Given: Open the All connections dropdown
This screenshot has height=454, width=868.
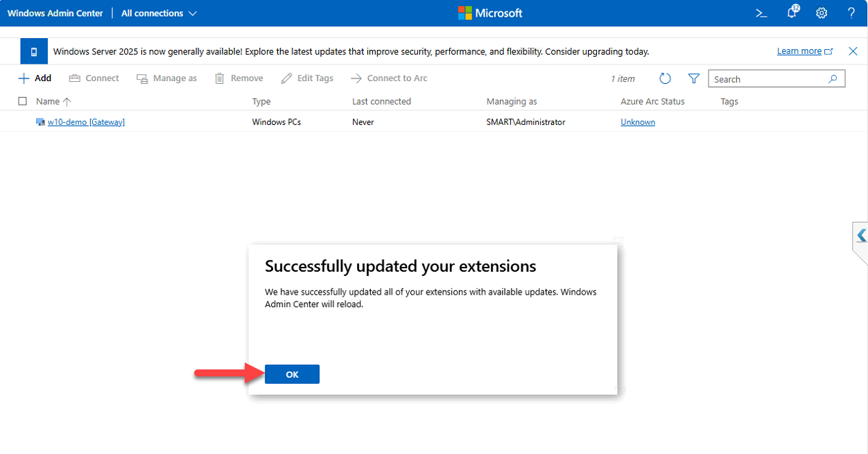Looking at the screenshot, I should (x=159, y=13).
